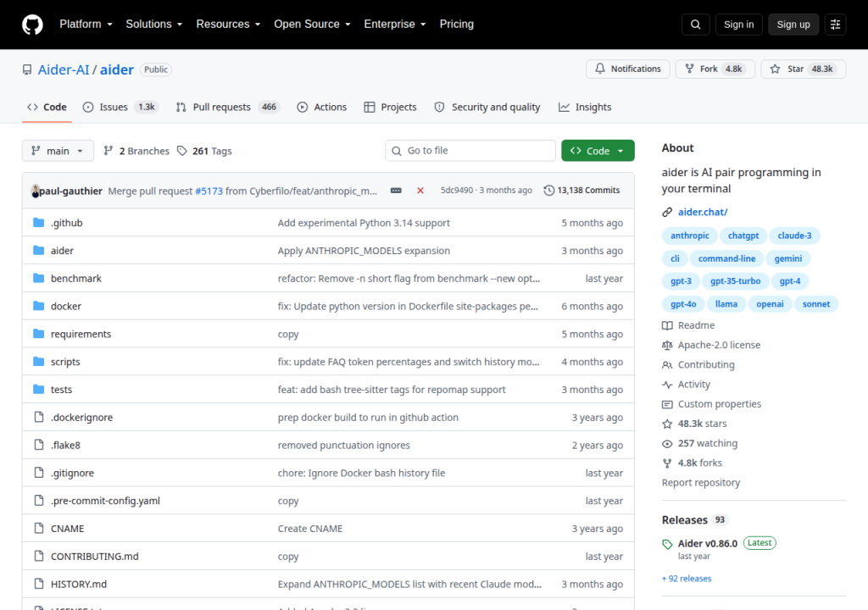Open the aider.chat/ website link

pyautogui.click(x=703, y=212)
